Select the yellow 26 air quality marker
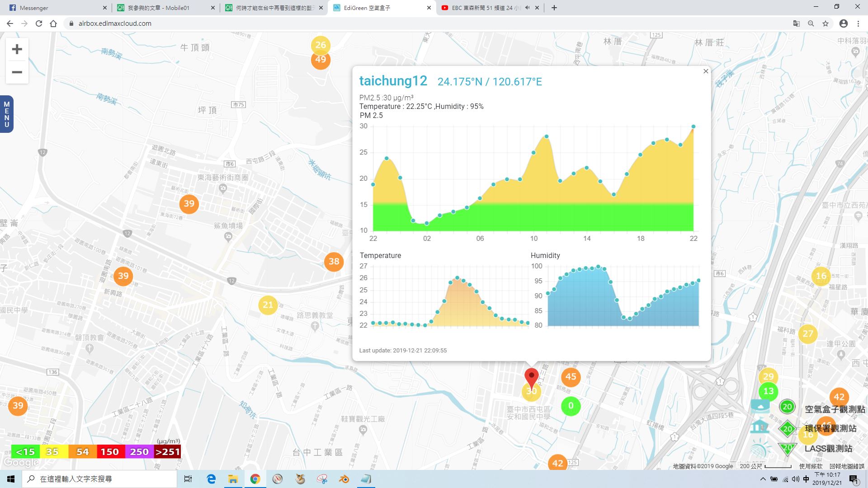The height and width of the screenshot is (488, 868). click(321, 45)
